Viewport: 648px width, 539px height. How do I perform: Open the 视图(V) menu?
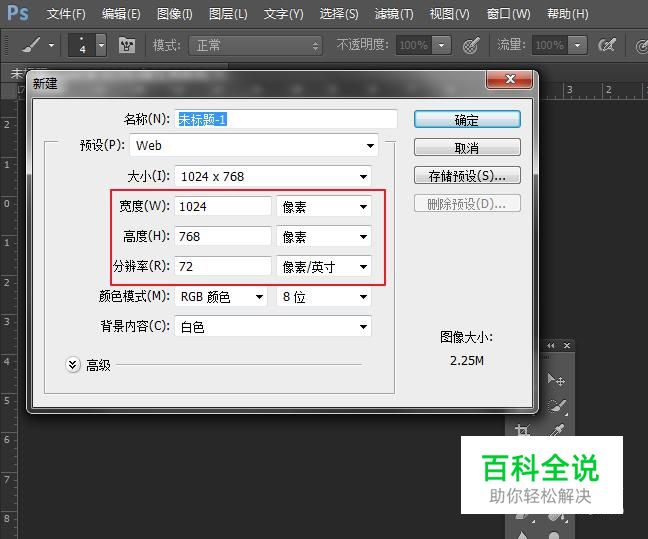(x=450, y=14)
